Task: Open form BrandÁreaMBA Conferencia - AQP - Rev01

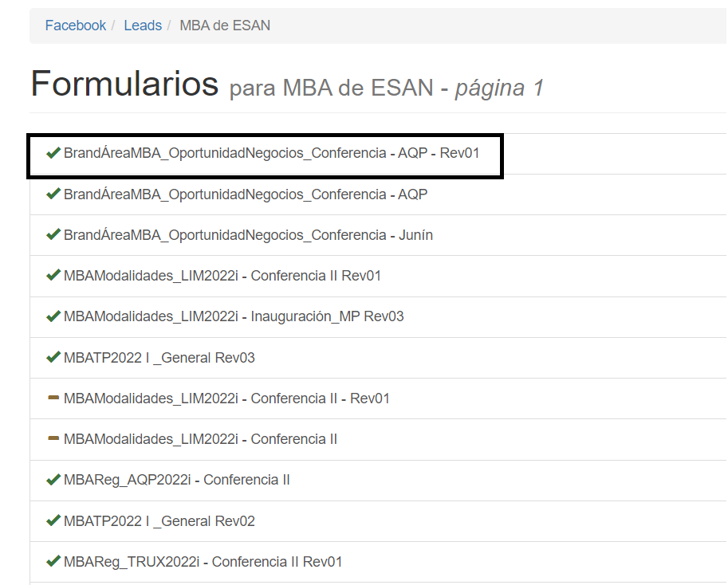Action: 271,153
